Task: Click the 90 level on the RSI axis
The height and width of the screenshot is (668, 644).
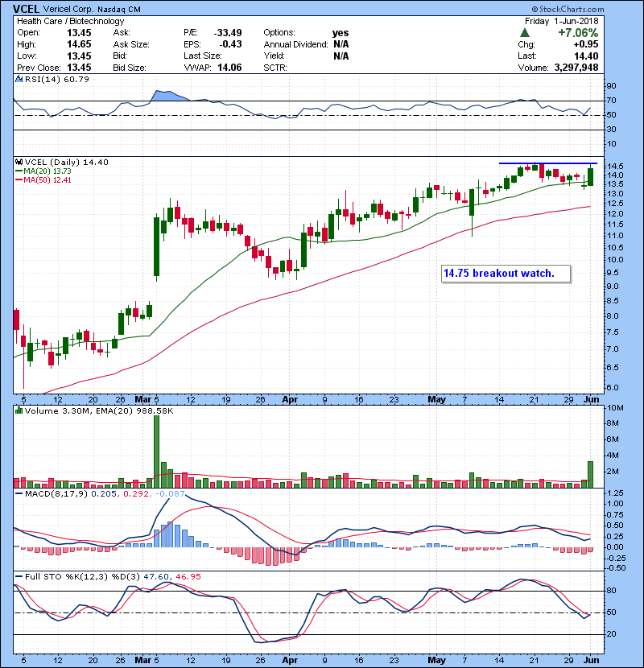Action: [x=612, y=86]
